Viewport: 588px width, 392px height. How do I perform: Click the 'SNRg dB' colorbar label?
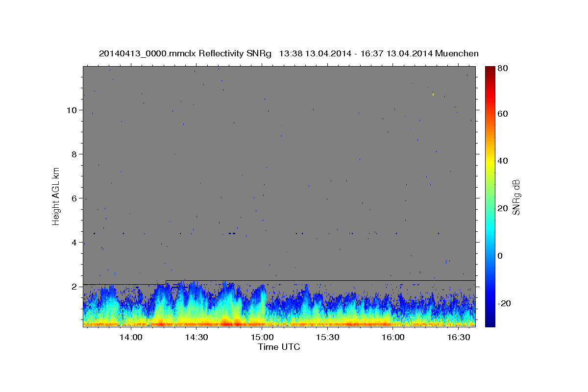(x=515, y=197)
